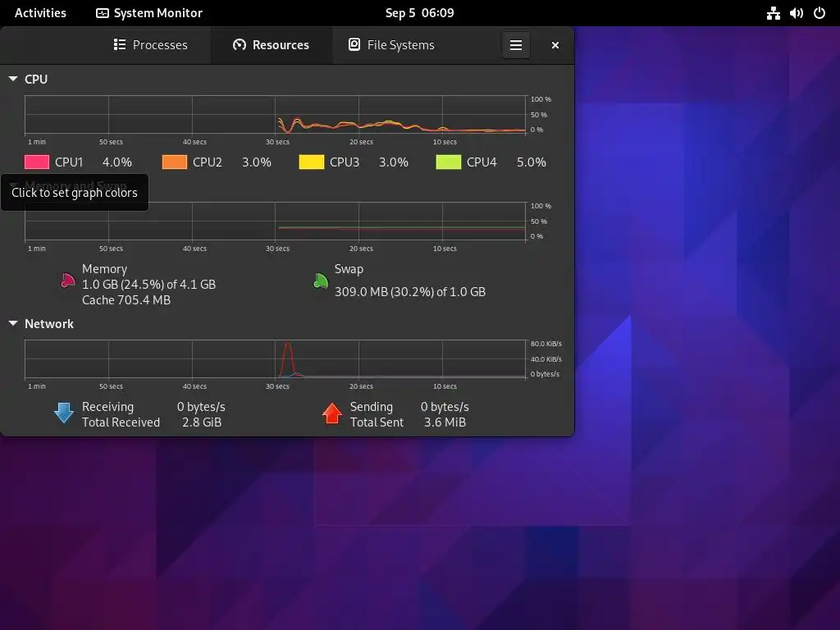Viewport: 840px width, 630px height.
Task: Click the Processes tab list icon
Action: [120, 44]
